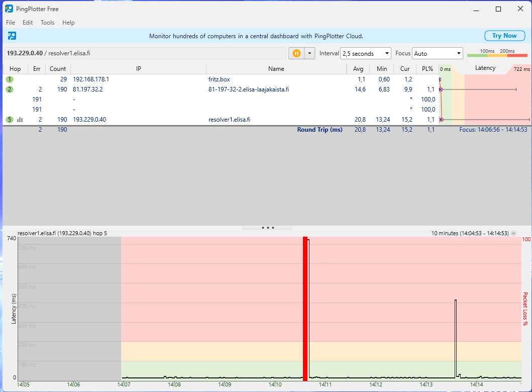Screen dimensions: 532x392
Task: Click the Try Now button
Action: point(504,36)
